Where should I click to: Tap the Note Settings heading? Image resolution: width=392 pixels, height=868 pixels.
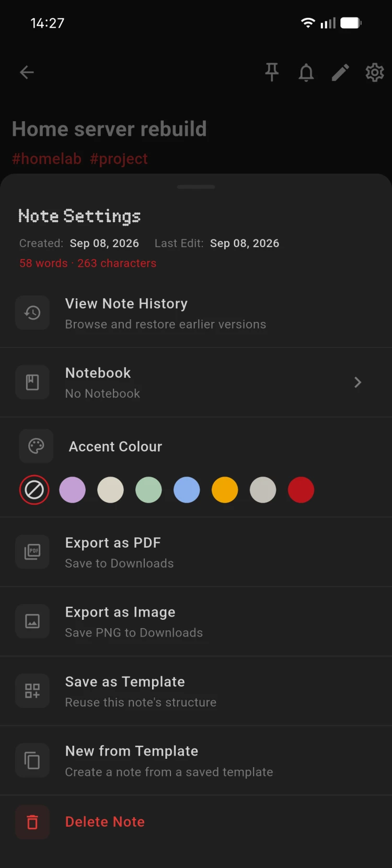[79, 216]
